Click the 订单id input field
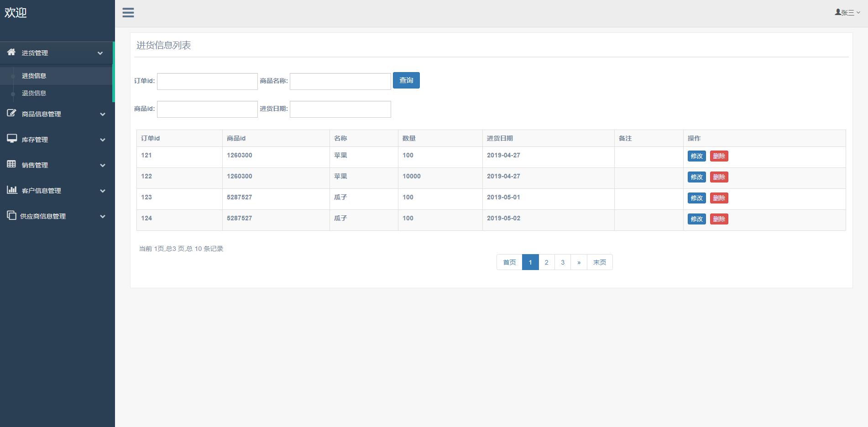 [x=207, y=81]
